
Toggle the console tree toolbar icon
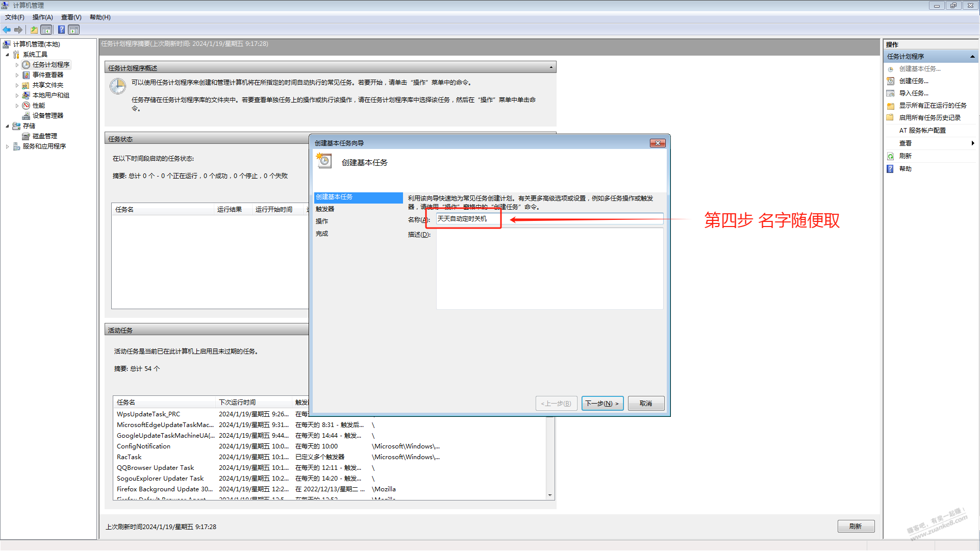point(46,30)
